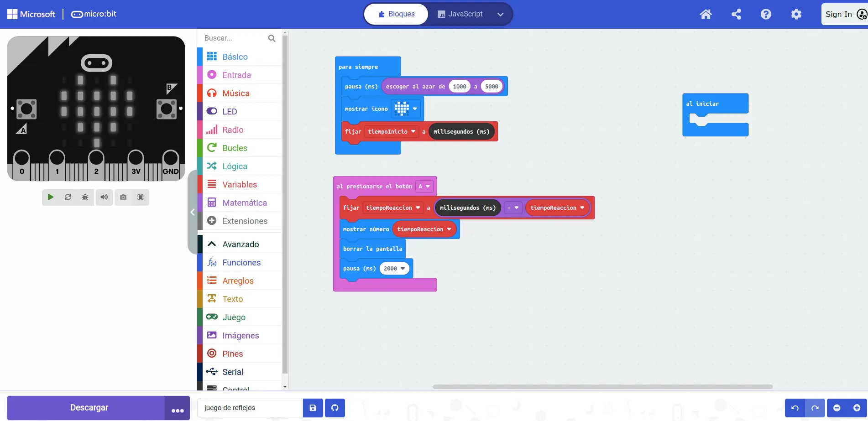The width and height of the screenshot is (868, 421).
Task: Launch simulator in full screen
Action: (x=141, y=197)
